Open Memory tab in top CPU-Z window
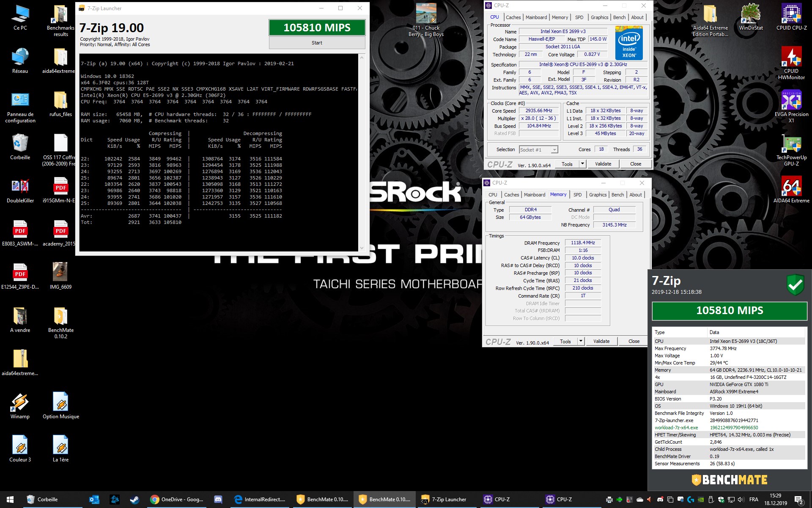The width and height of the screenshot is (812, 508). coord(560,17)
